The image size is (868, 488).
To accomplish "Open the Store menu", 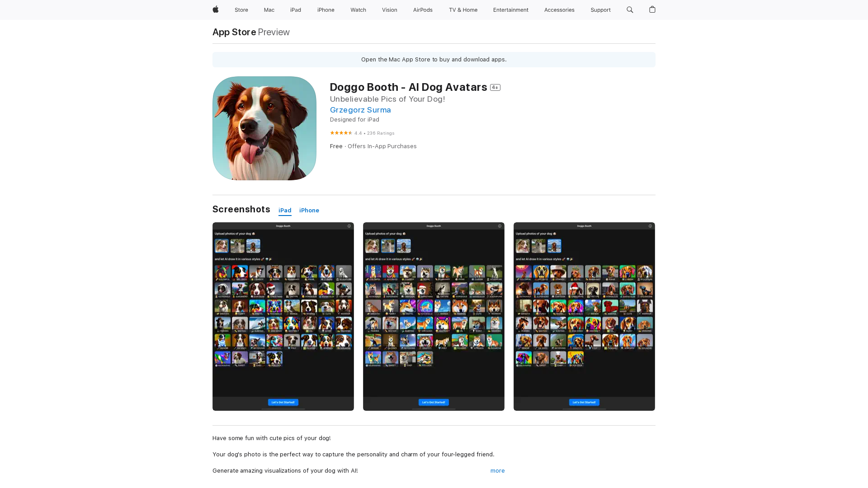I will (x=241, y=10).
